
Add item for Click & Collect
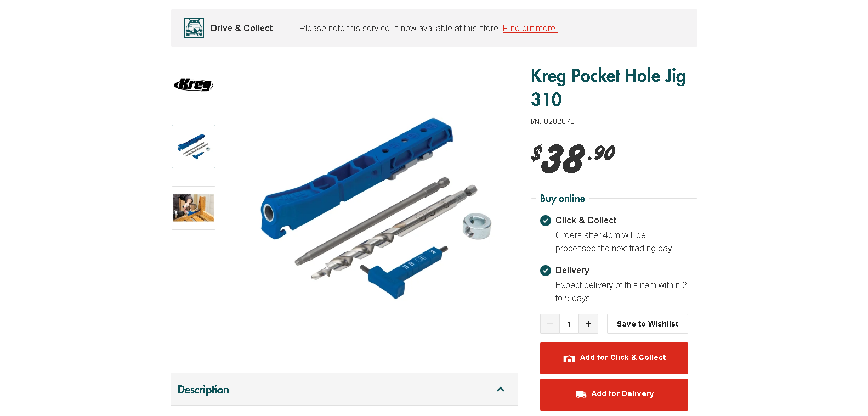click(614, 358)
